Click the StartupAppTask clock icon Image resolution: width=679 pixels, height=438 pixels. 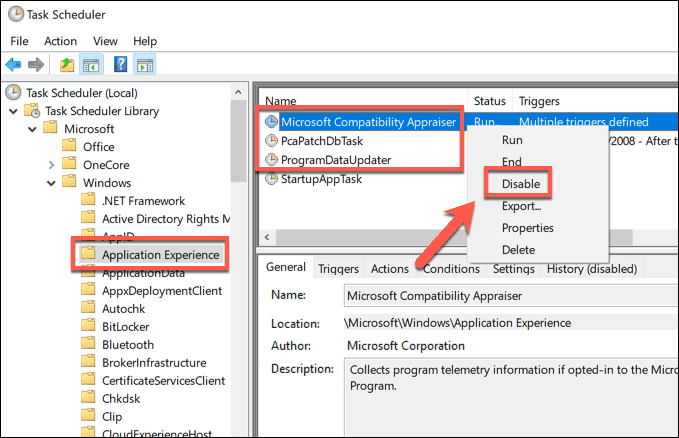pyautogui.click(x=271, y=178)
